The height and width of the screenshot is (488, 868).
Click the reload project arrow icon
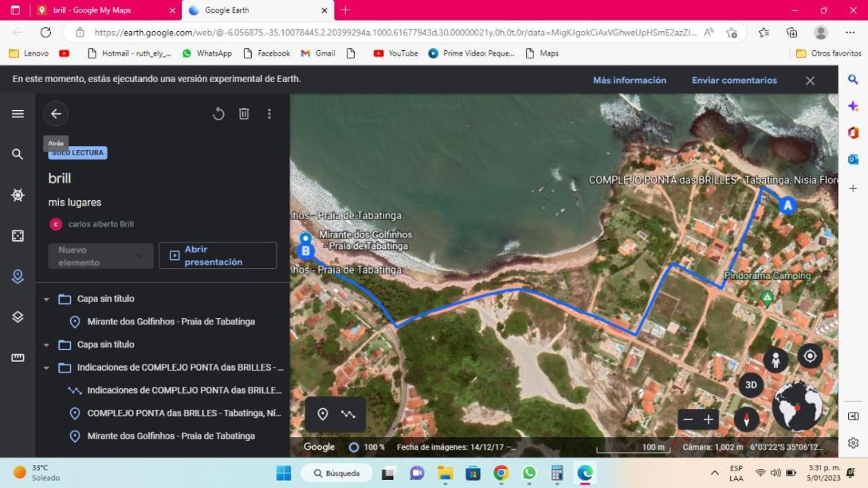[x=218, y=114]
